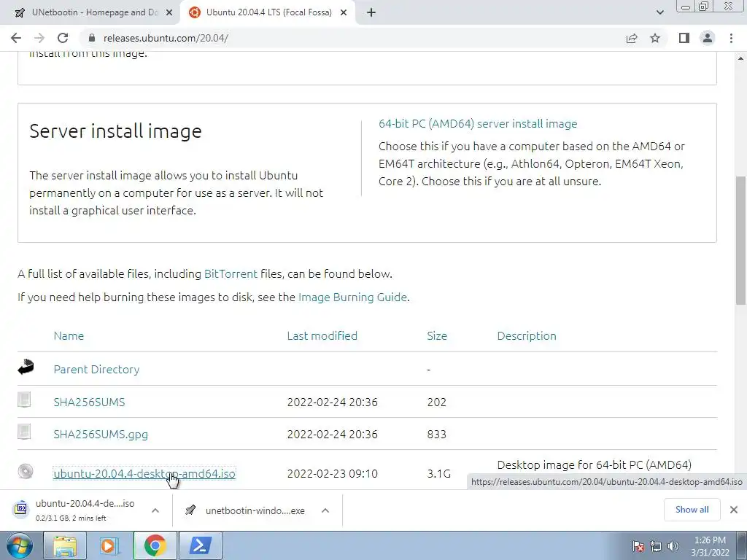Click the page vertical scrollbar thumb
The width and height of the screenshot is (747, 560).
[x=741, y=241]
